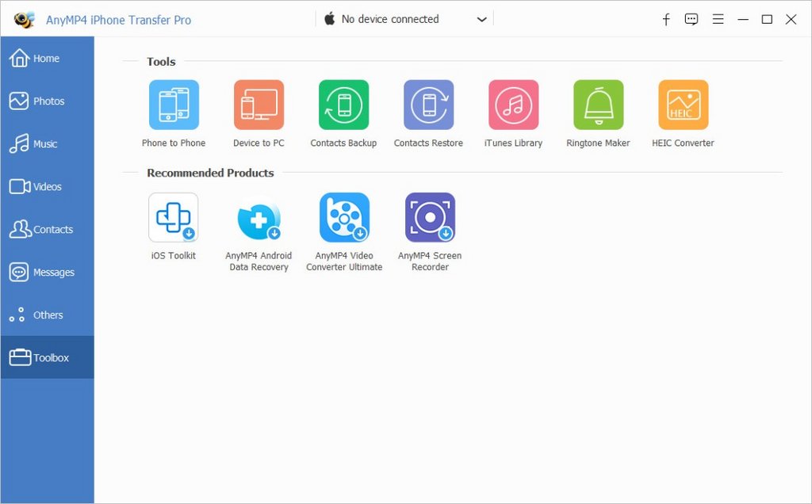Click the AnyMP4 bee logo
812x504 pixels.
tap(24, 20)
